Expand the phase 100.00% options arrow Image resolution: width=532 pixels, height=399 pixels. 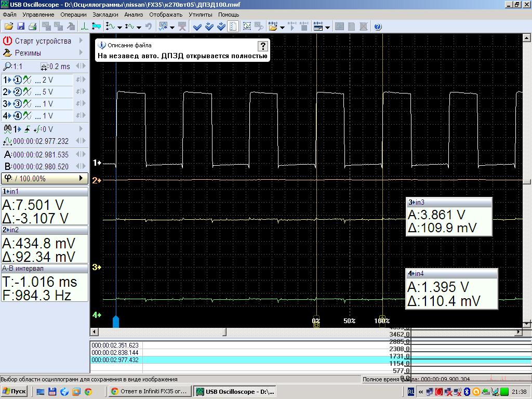pyautogui.click(x=81, y=179)
